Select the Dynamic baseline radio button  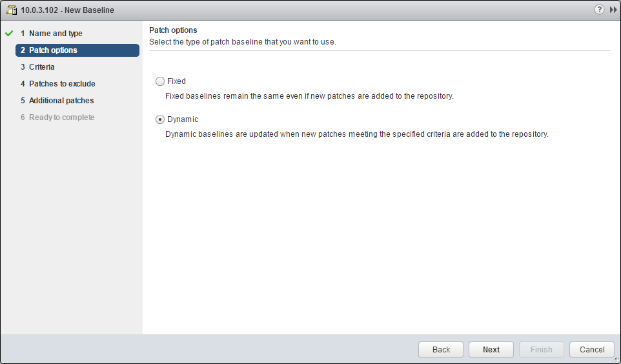160,119
